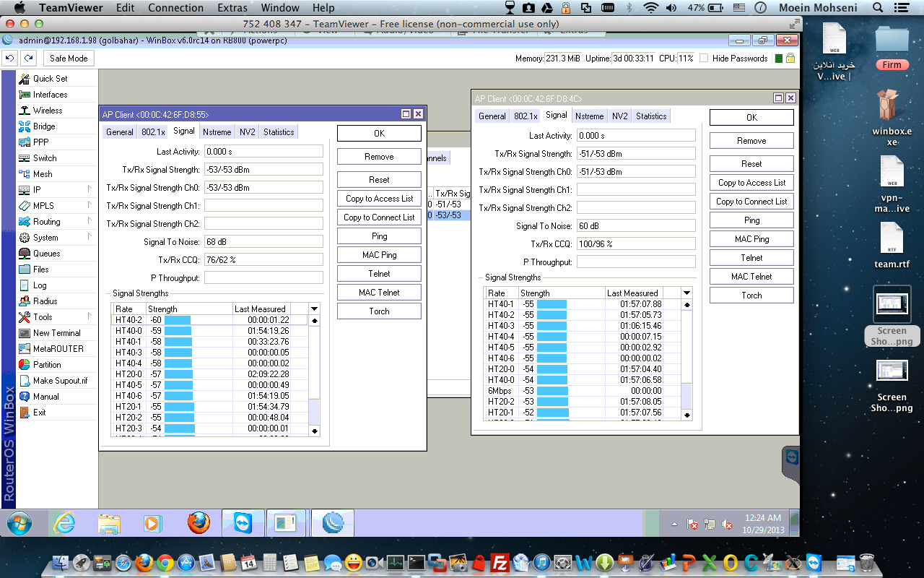Open TeamViewer's Connection menu
This screenshot has height=578, width=924.
(175, 8)
